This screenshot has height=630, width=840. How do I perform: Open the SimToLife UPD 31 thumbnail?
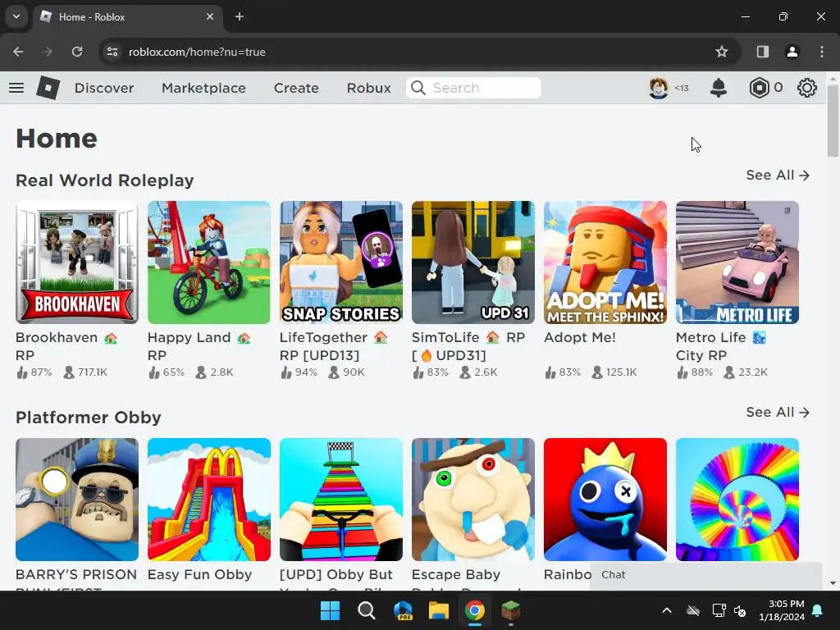[x=473, y=262]
